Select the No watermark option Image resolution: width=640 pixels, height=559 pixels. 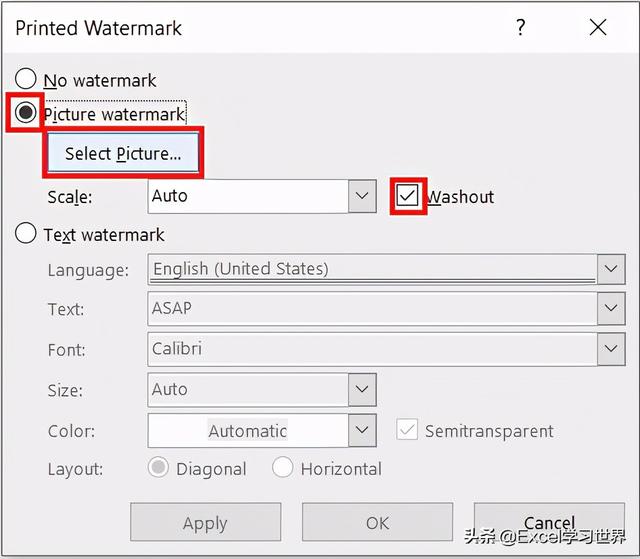pos(26,80)
